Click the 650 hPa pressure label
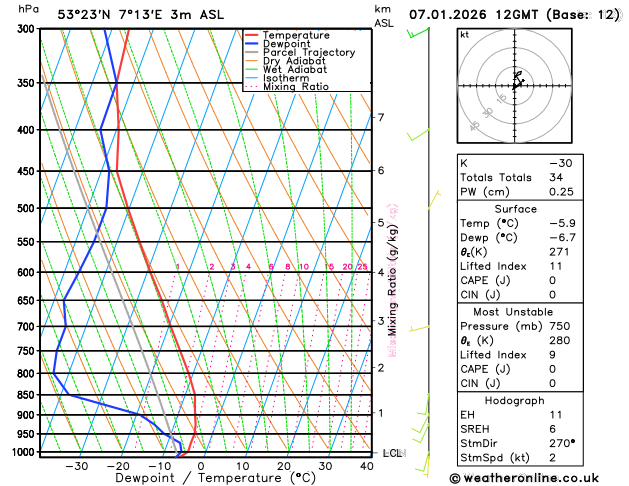629x486 pixels. 28,300
